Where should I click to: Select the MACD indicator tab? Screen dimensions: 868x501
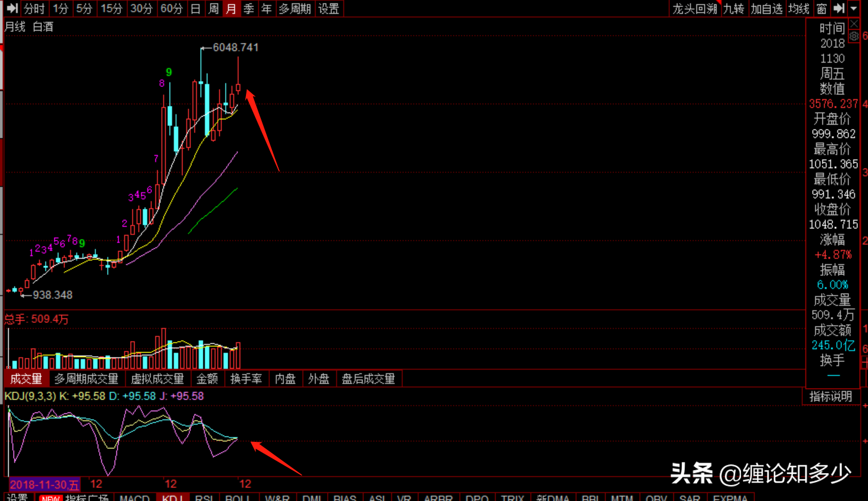[x=134, y=497]
